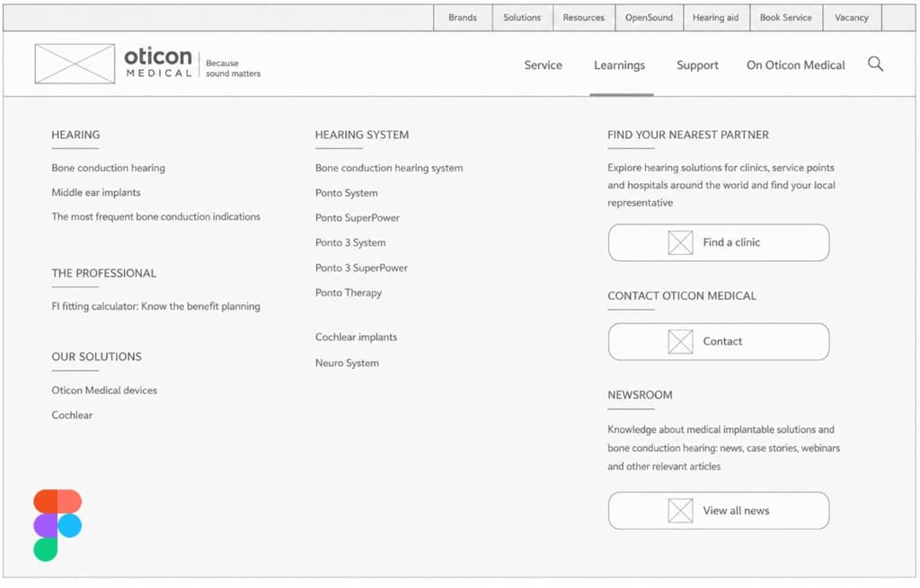Image resolution: width=920 pixels, height=588 pixels.
Task: Click the View all news button
Action: point(719,511)
